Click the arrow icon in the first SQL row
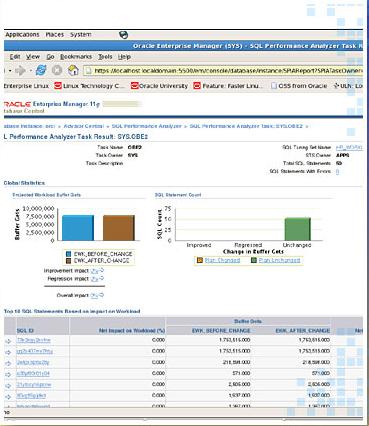369x426 pixels. pos(8,341)
